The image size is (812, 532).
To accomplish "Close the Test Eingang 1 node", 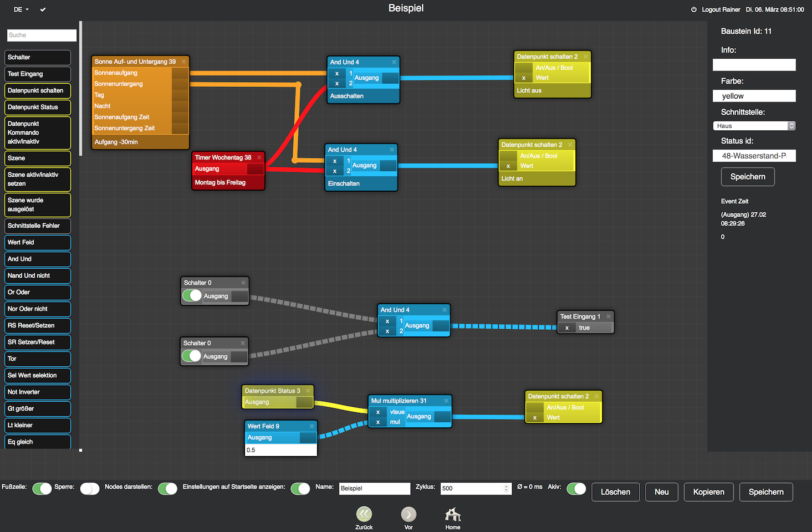I will click(x=608, y=316).
